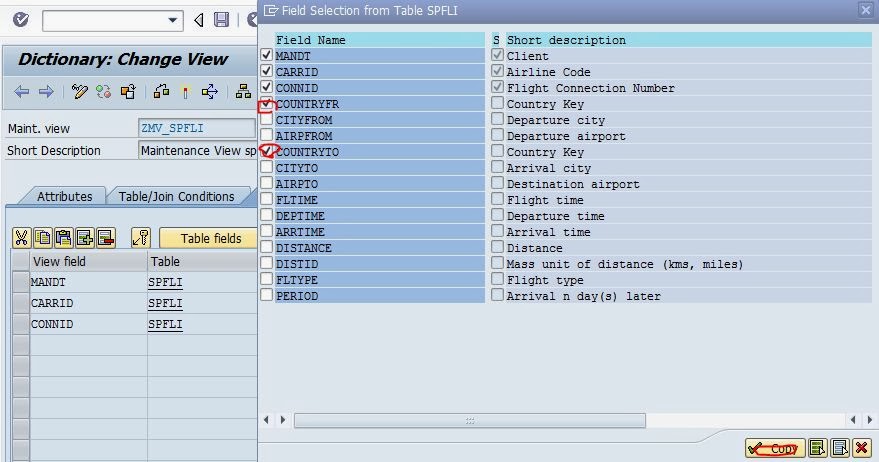Click the Delete Row icon
Image resolution: width=879 pixels, height=462 pixels.
coord(106,238)
